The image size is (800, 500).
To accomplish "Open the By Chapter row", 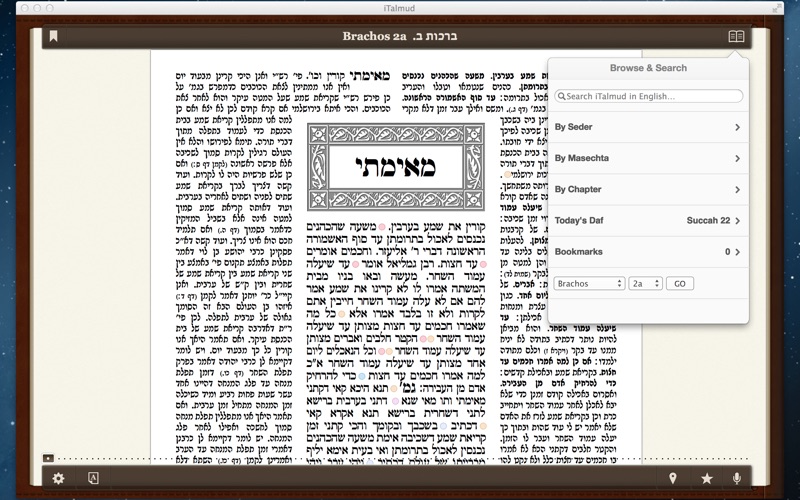I will [x=648, y=189].
